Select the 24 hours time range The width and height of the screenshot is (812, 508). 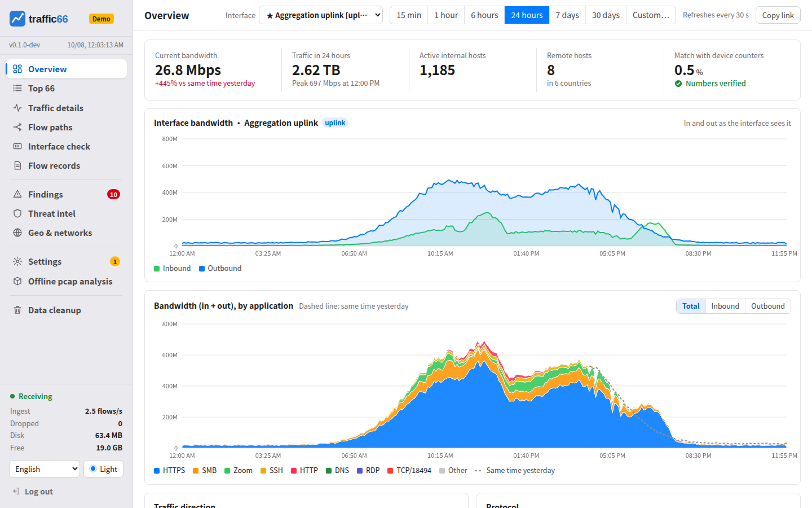click(527, 15)
